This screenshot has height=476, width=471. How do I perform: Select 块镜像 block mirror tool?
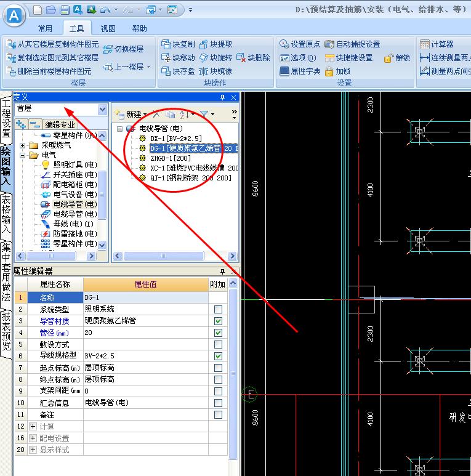click(215, 71)
